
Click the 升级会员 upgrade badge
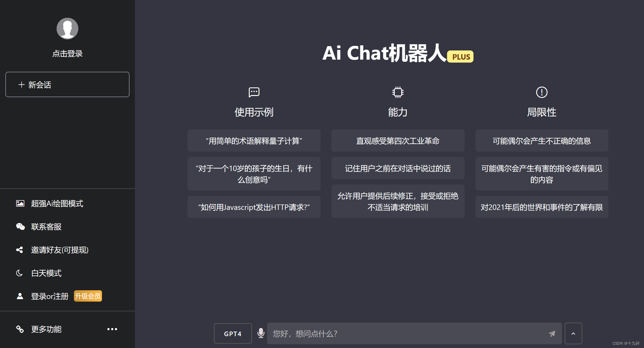88,296
